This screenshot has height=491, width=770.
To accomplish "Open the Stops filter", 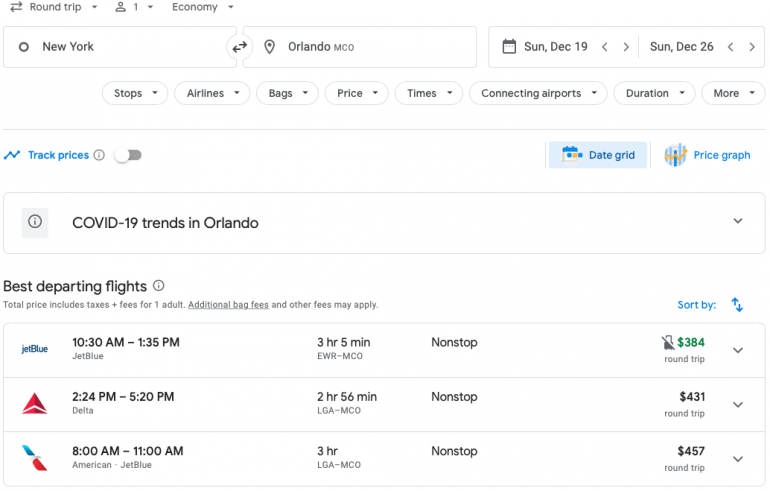I will [135, 93].
